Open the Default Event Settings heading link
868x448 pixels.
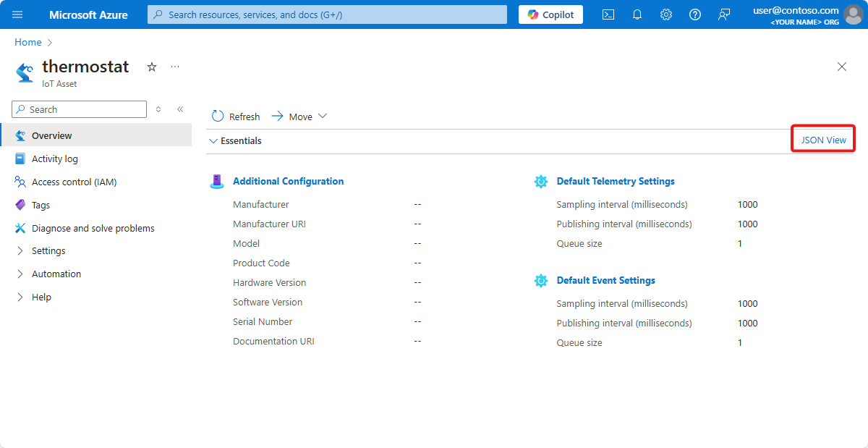[x=606, y=281]
